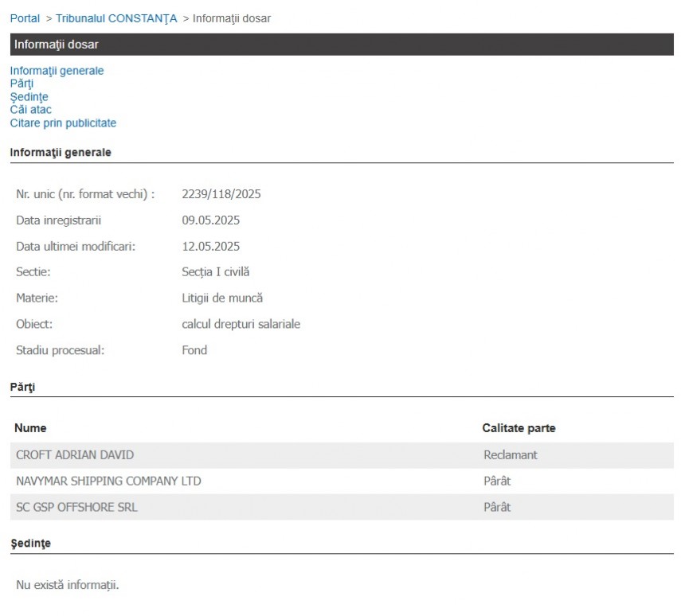
Task: Click Pârât role for SC GSP OFFSHORE
Action: click(x=497, y=507)
